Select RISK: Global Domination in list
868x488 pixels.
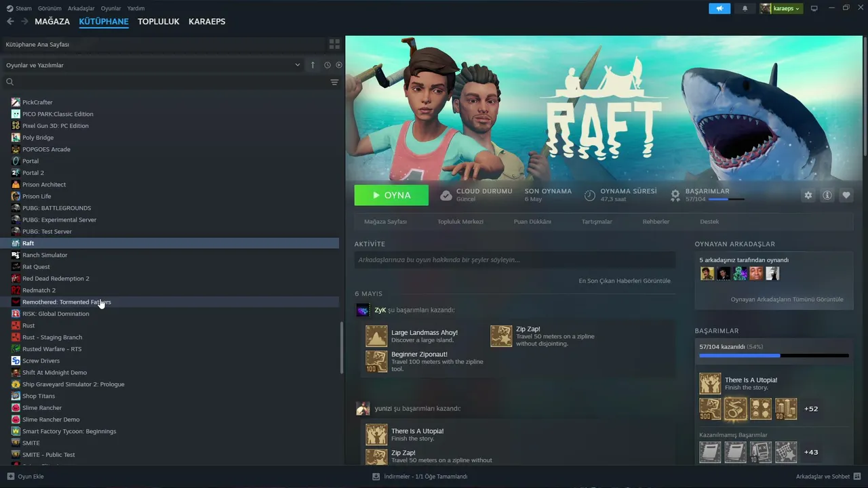click(x=56, y=314)
